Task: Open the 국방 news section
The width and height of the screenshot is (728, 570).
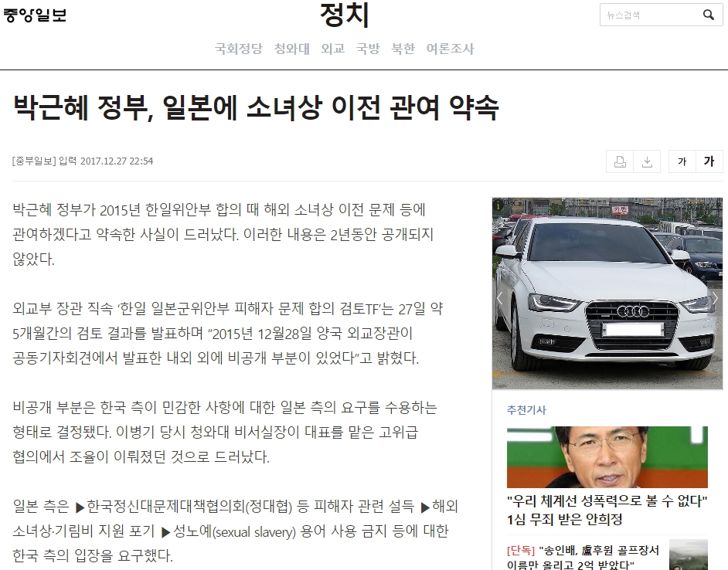Action: click(x=368, y=49)
